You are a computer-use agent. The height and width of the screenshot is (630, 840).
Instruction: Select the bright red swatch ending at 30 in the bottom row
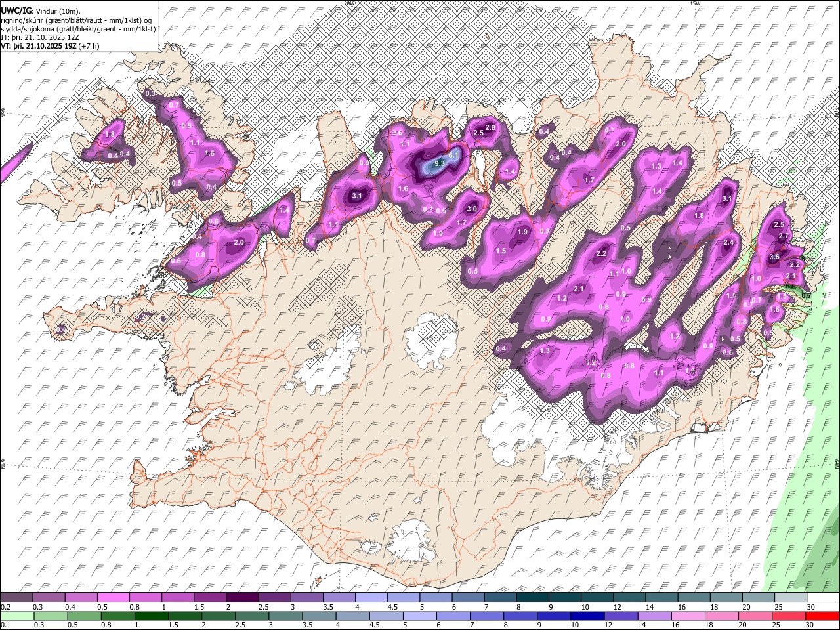click(x=822, y=616)
